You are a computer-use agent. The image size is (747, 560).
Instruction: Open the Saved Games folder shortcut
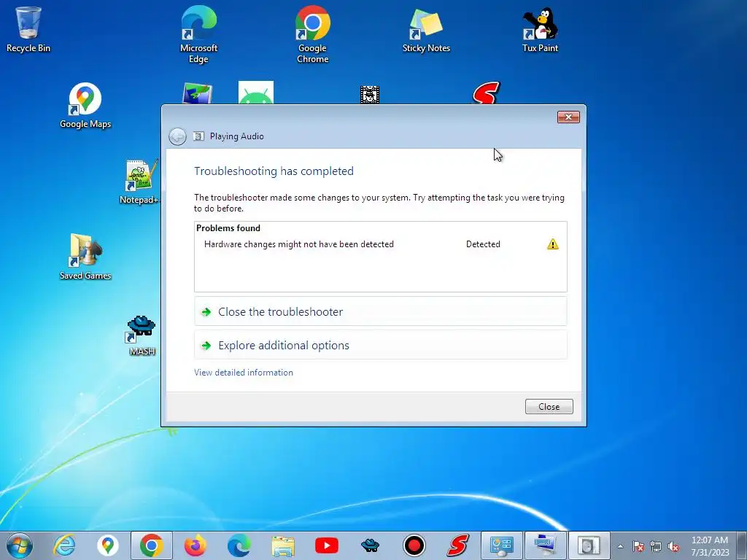(85, 257)
